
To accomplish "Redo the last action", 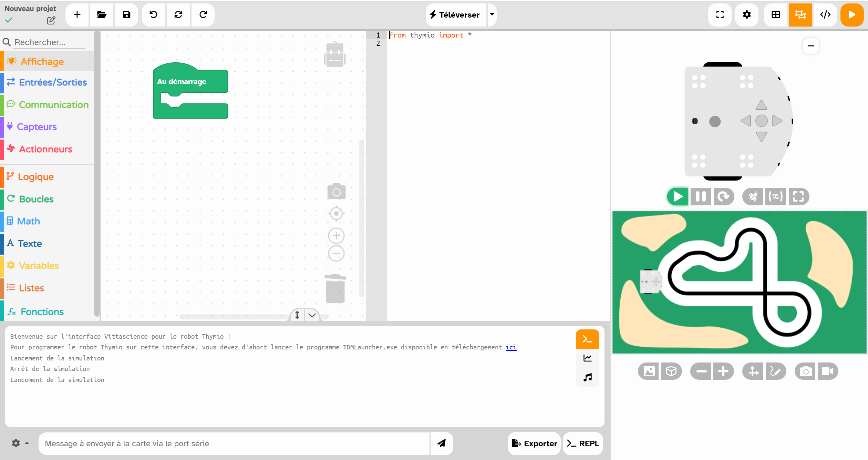I will tap(203, 14).
